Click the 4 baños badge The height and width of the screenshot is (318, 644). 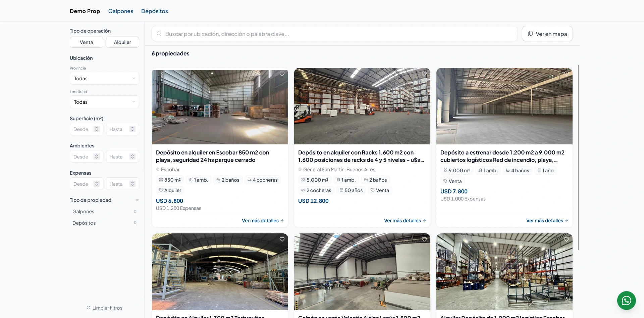tap(517, 171)
